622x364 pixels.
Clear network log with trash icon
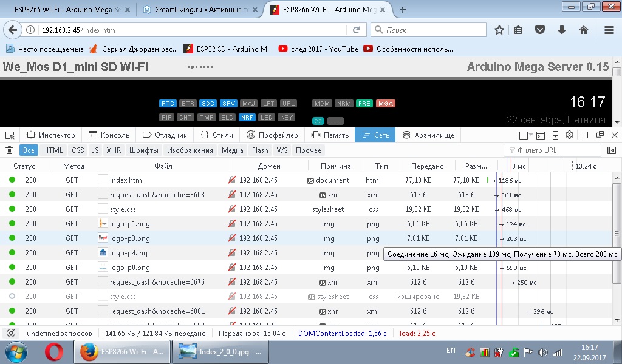click(10, 150)
